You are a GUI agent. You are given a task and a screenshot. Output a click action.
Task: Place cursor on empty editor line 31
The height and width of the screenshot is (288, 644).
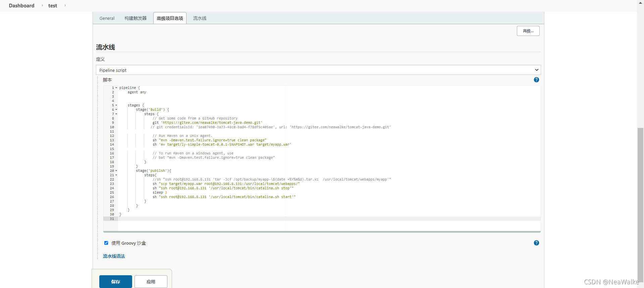329,219
